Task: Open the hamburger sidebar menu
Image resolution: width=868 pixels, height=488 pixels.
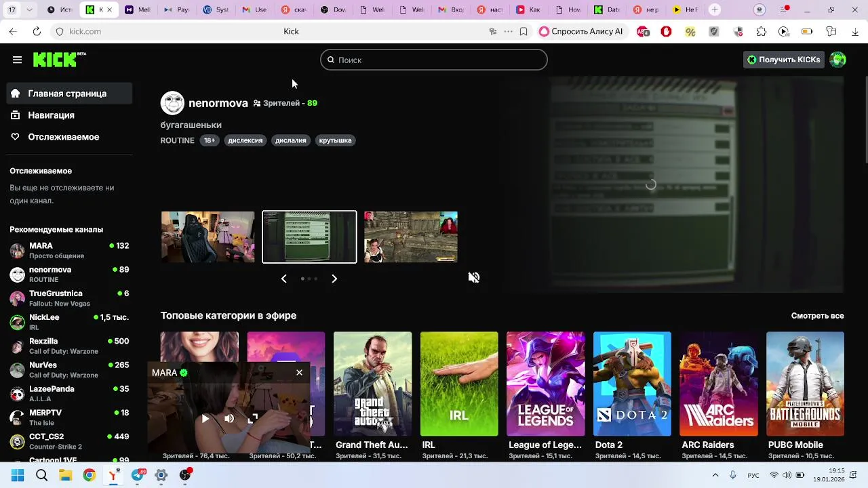Action: (x=17, y=60)
